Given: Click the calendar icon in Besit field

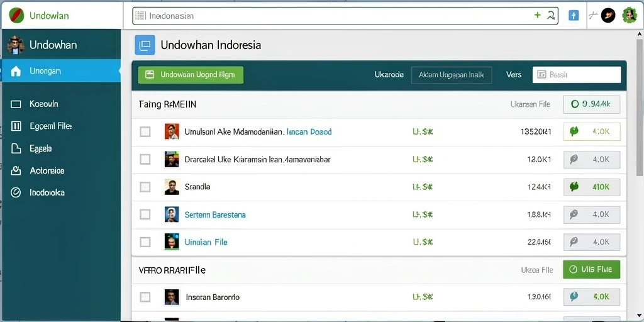Looking at the screenshot, I should tap(541, 74).
